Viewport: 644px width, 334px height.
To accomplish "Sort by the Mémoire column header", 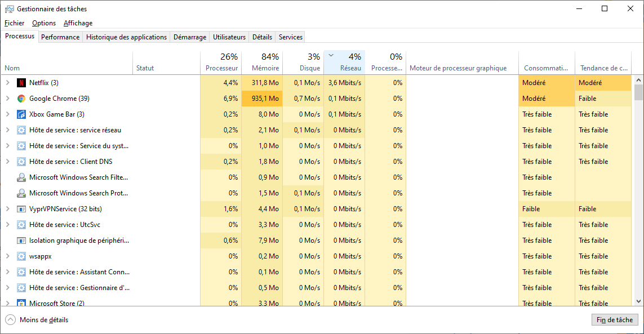I will coord(262,63).
